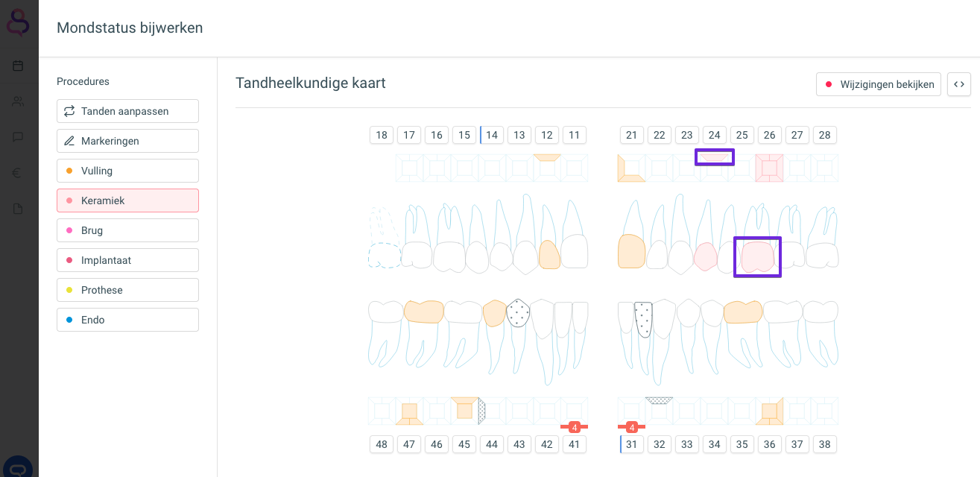Open the calendar icon in the sidebar
Image resolution: width=980 pixels, height=477 pixels.
18,66
